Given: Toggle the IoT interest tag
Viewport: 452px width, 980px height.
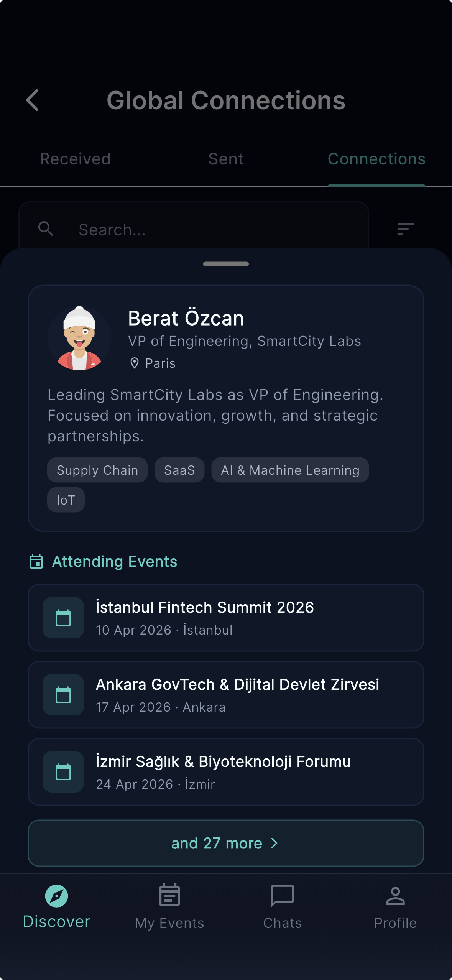Looking at the screenshot, I should (65, 499).
